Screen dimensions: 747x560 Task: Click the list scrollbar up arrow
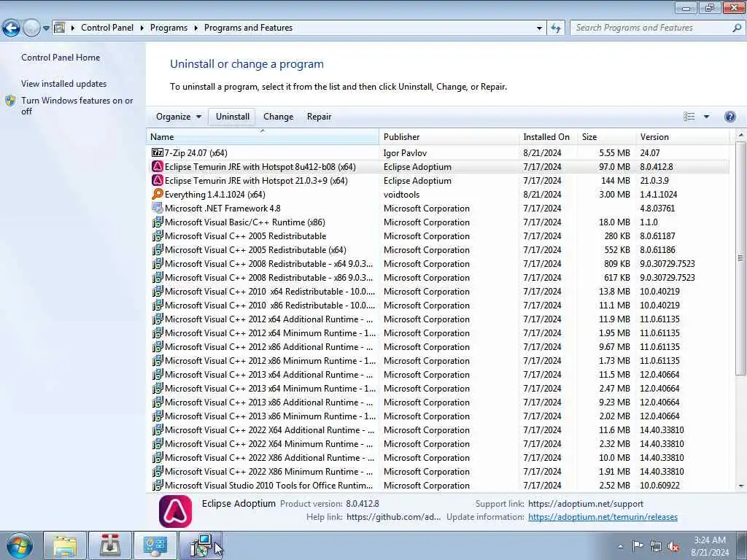click(741, 135)
